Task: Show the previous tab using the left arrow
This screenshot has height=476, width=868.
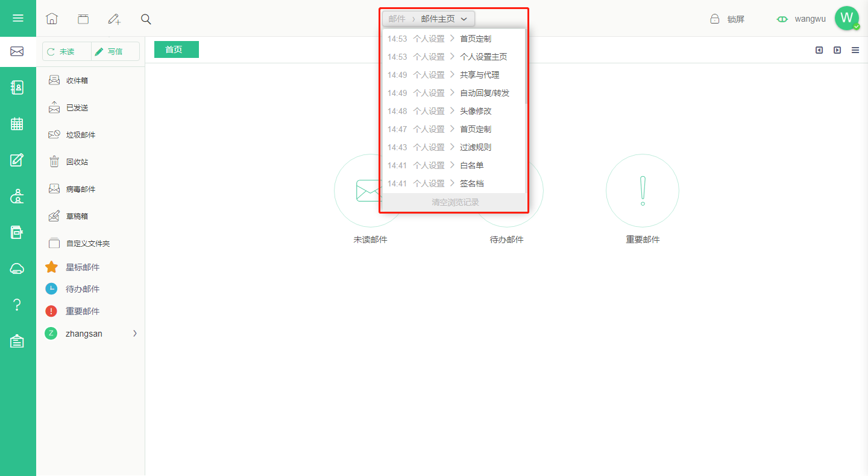Action: tap(819, 50)
